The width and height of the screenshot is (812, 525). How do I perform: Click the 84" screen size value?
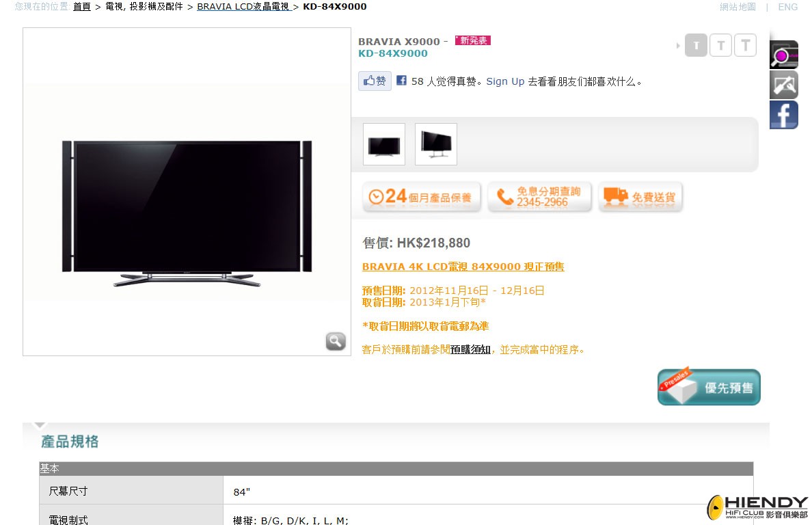[x=242, y=492]
